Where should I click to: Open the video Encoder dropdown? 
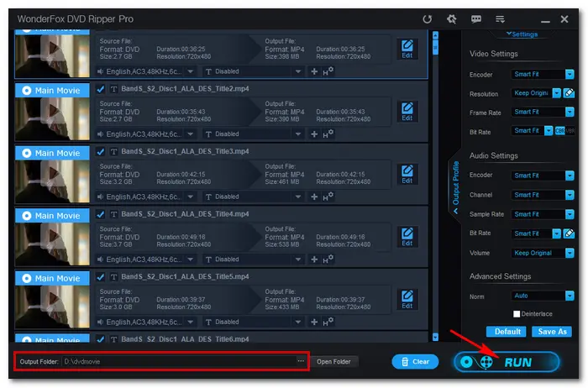(x=570, y=74)
